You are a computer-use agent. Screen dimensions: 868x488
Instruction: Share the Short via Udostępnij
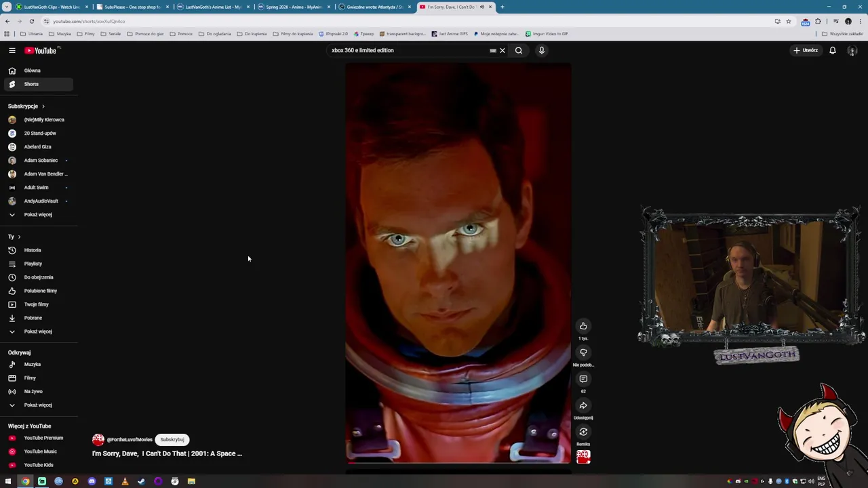pos(583,405)
